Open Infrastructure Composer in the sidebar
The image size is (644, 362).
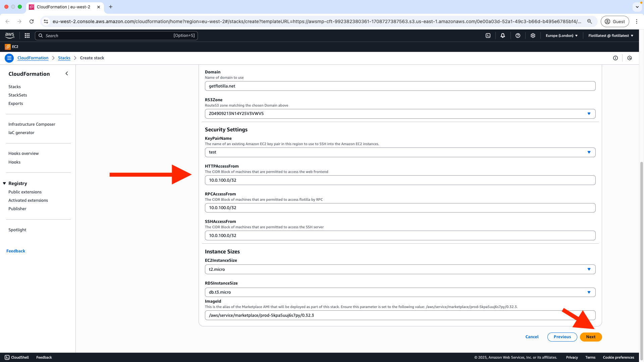(32, 124)
